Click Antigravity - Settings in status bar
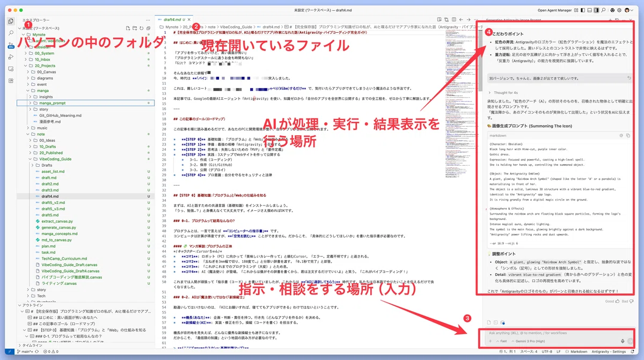This screenshot has width=644, height=360. coord(609,352)
